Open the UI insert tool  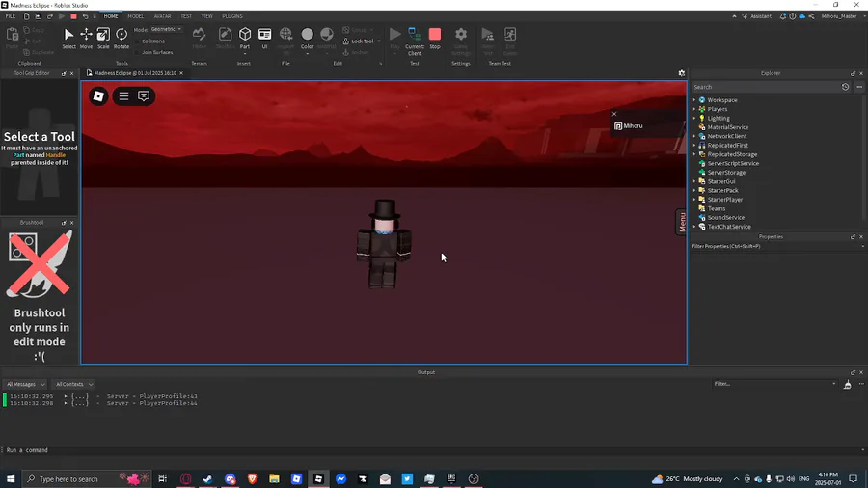(x=264, y=38)
